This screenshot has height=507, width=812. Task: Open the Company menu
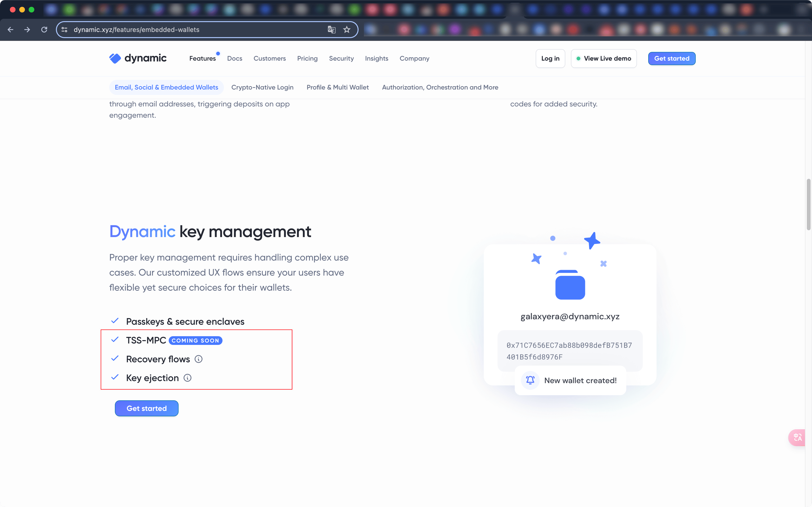click(414, 58)
